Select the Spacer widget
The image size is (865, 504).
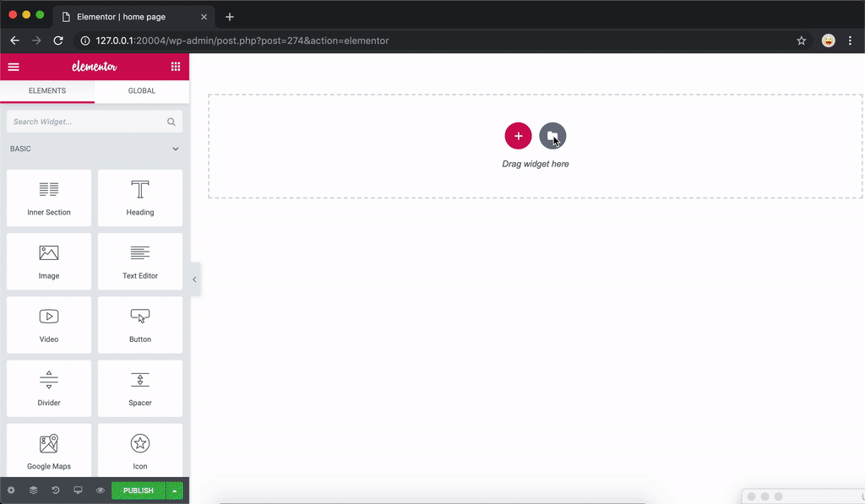click(140, 388)
